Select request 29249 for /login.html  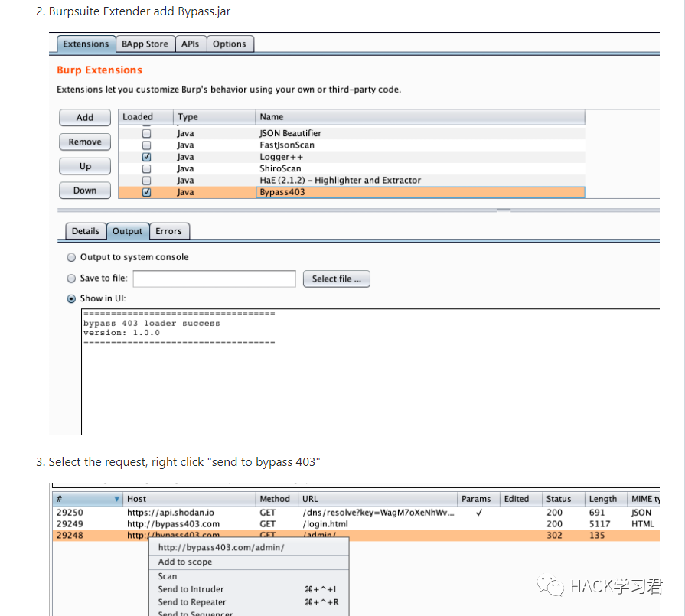(356, 524)
